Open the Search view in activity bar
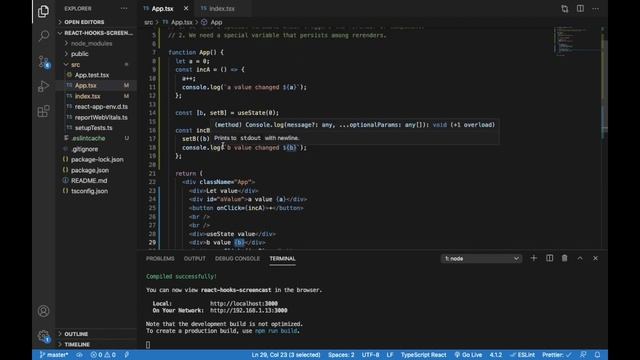The height and width of the screenshot is (360, 640). coord(43,36)
